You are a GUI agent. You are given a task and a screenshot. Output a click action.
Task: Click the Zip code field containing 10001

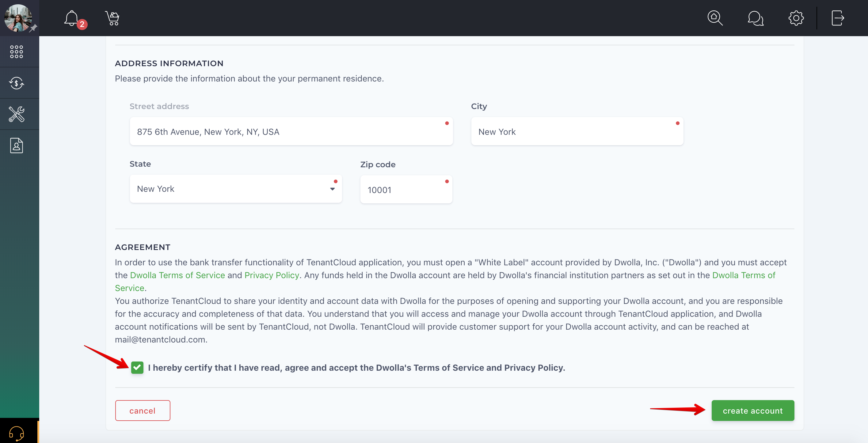pyautogui.click(x=406, y=189)
